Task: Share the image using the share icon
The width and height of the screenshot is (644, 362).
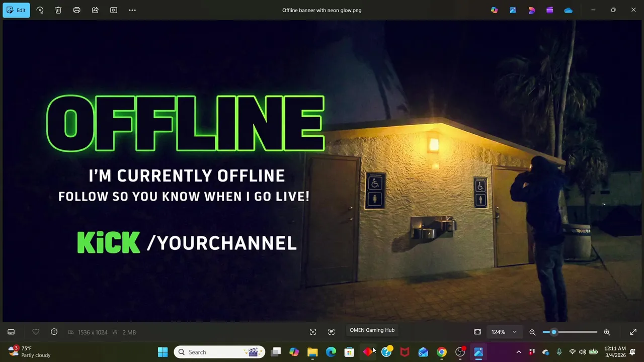Action: 95,10
